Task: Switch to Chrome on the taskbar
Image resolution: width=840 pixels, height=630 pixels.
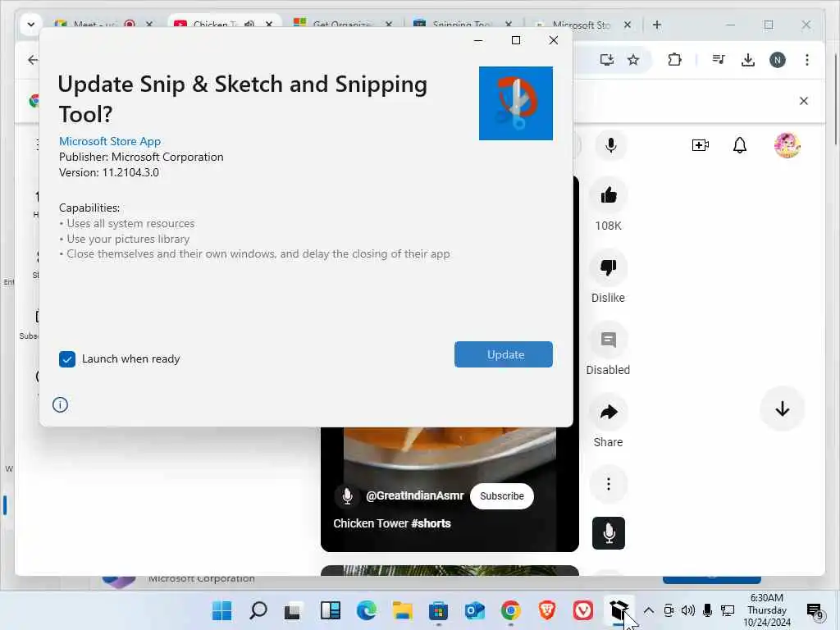Action: click(510, 610)
